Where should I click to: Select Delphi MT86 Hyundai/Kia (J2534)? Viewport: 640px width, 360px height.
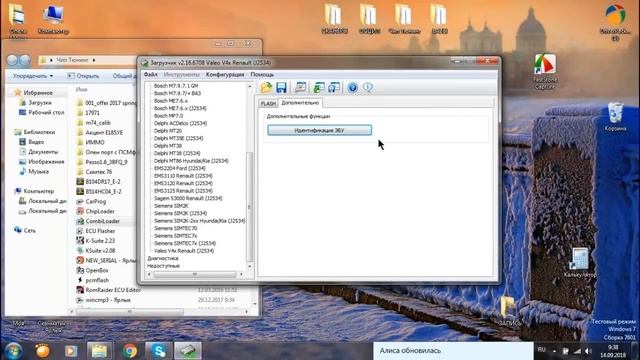coord(191,161)
